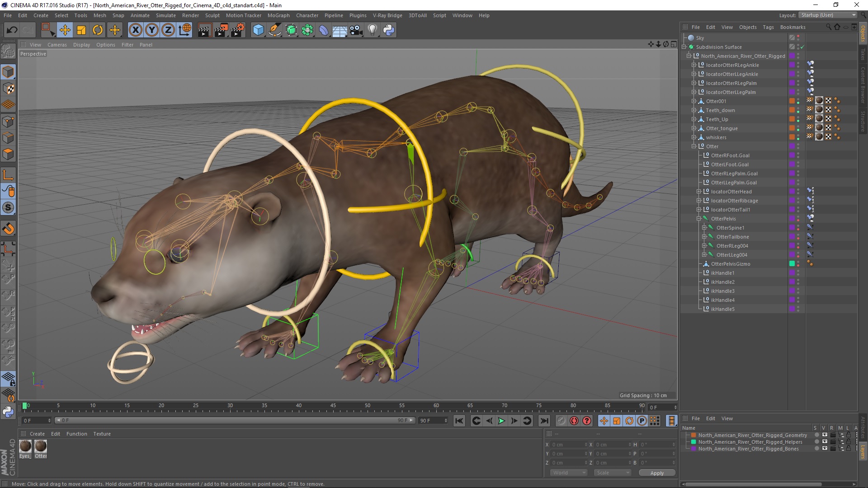Image resolution: width=868 pixels, height=488 pixels.
Task: Click the Play button in timeline
Action: pos(501,421)
